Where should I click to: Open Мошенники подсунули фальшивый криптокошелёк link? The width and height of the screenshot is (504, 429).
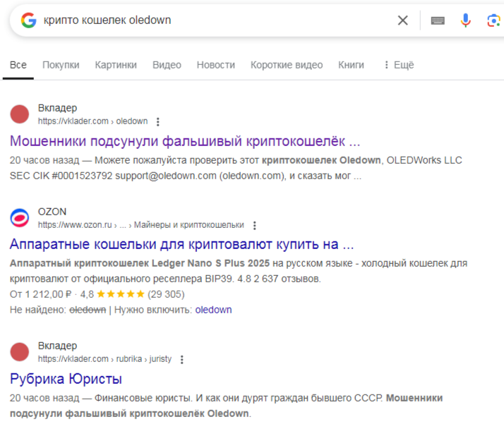(x=185, y=141)
